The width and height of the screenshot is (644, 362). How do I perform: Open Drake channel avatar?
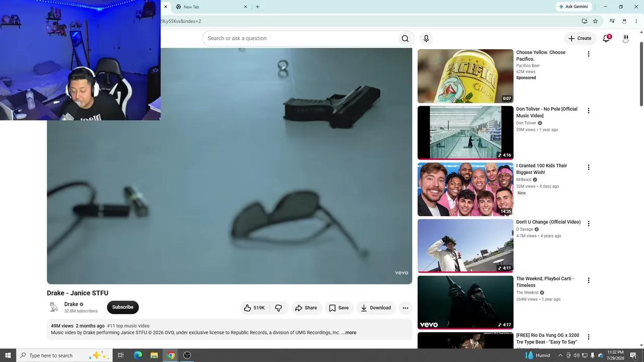tap(54, 307)
